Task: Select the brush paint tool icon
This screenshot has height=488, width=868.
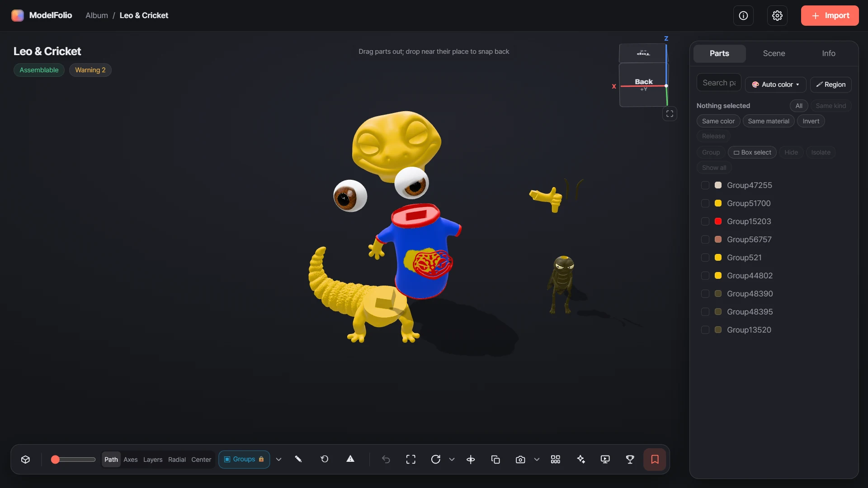Action: [298, 460]
